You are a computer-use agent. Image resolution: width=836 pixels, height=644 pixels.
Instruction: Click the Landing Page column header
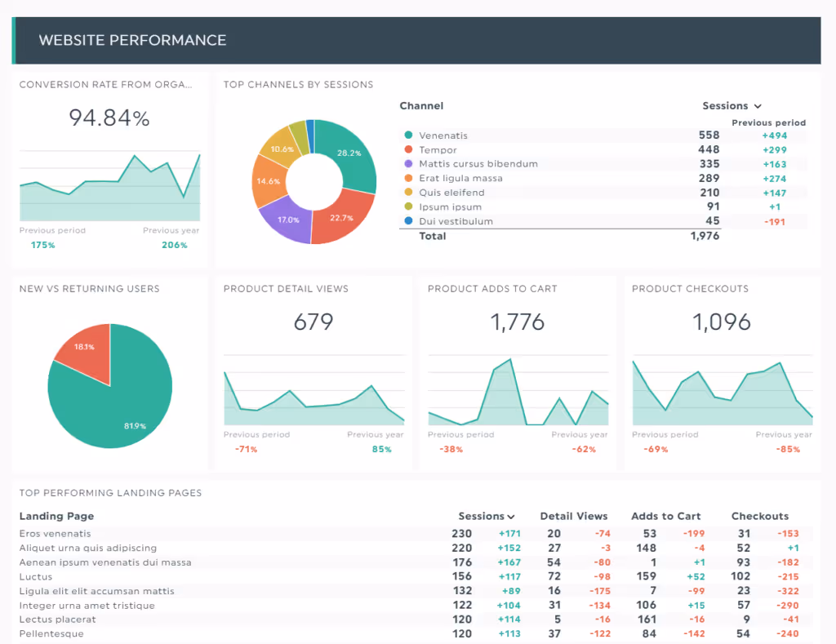tap(56, 516)
